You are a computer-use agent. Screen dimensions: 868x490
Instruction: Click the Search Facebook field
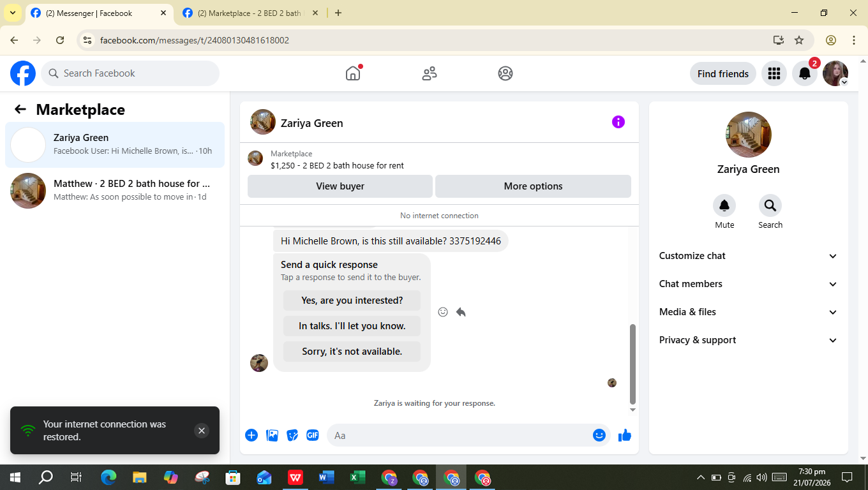point(130,73)
